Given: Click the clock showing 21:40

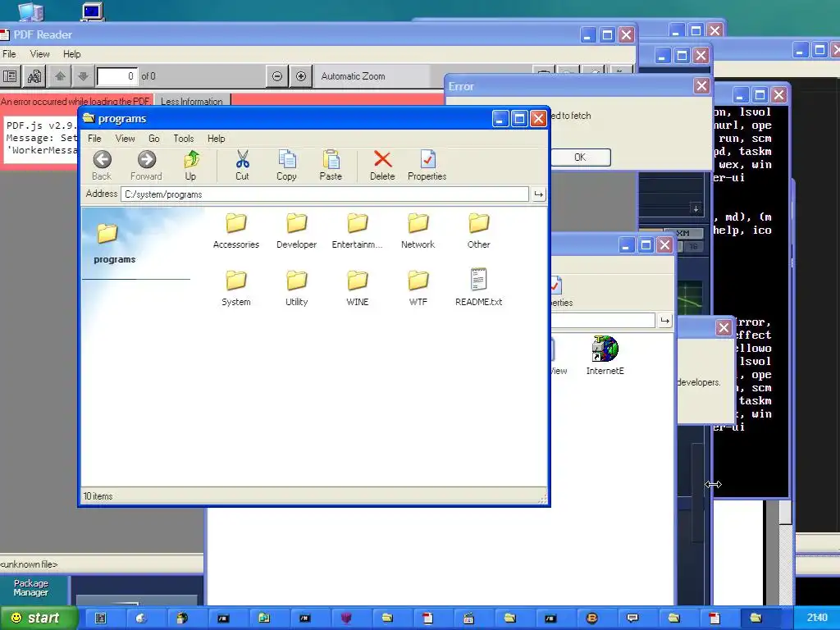Looking at the screenshot, I should (x=817, y=618).
